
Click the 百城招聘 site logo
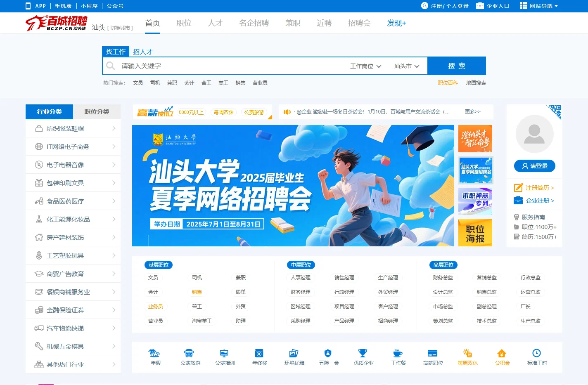[56, 23]
